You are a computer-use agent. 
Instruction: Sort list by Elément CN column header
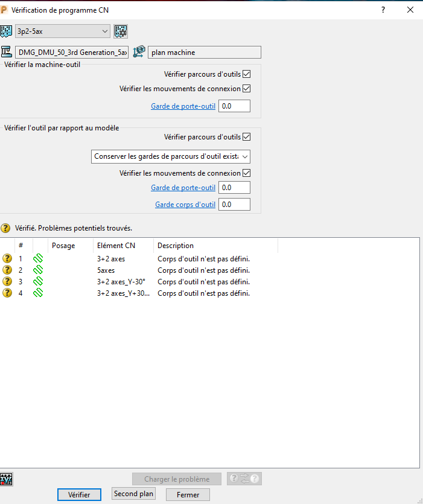tap(116, 246)
